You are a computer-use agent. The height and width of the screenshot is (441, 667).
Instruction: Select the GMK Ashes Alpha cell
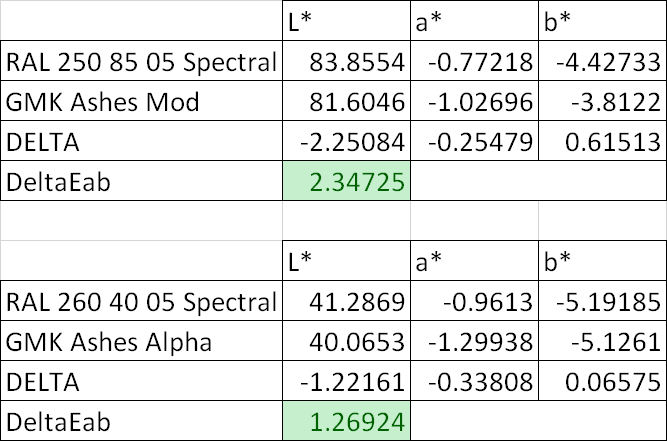pyautogui.click(x=140, y=342)
